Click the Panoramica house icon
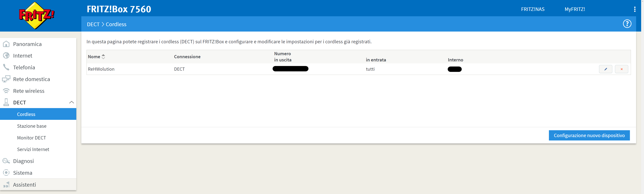644x194 pixels. coord(6,44)
